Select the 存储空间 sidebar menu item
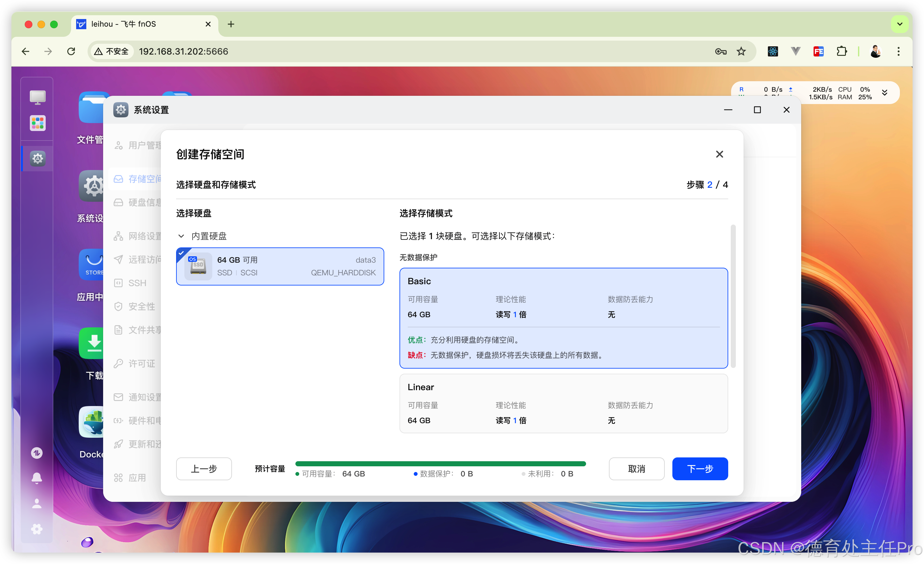 [144, 179]
